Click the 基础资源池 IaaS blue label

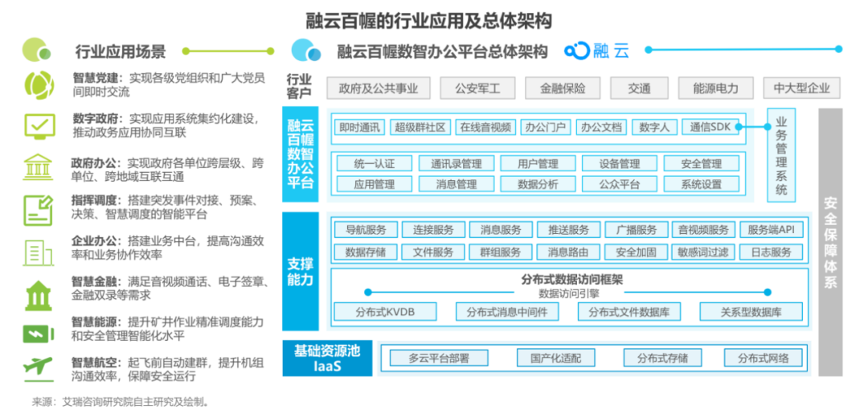coord(328,358)
